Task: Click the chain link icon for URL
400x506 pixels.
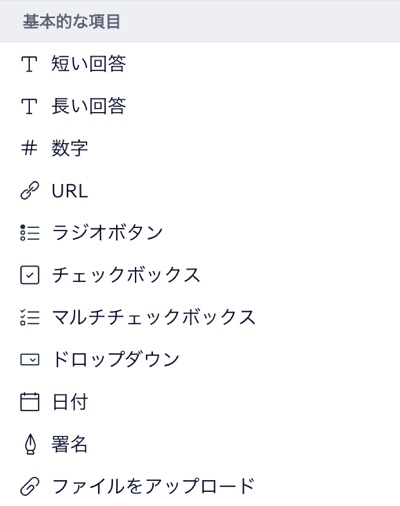Action: [x=30, y=191]
